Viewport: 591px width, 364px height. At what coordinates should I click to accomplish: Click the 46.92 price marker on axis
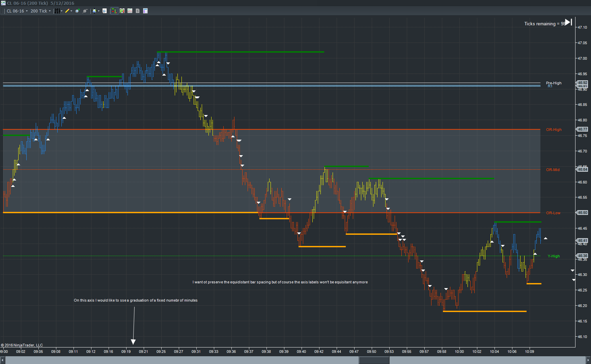[582, 83]
